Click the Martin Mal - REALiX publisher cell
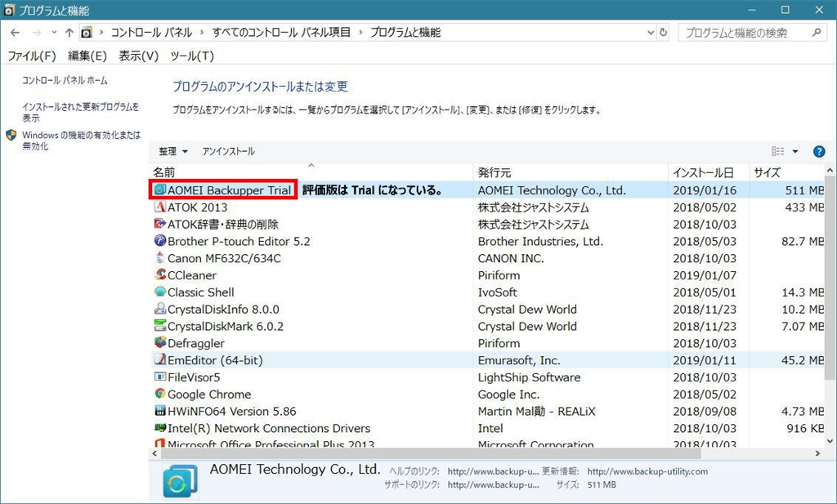837x504 pixels. click(x=536, y=411)
